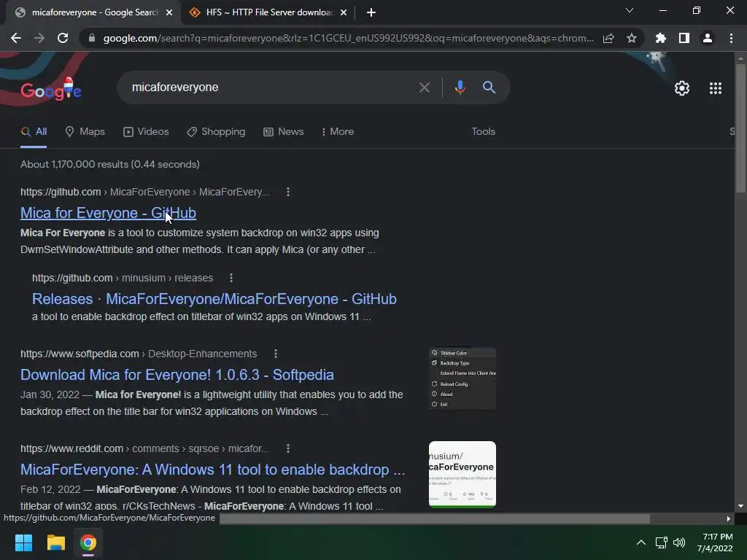Viewport: 747px width, 560px height.
Task: Reload the current page
Action: tap(63, 38)
